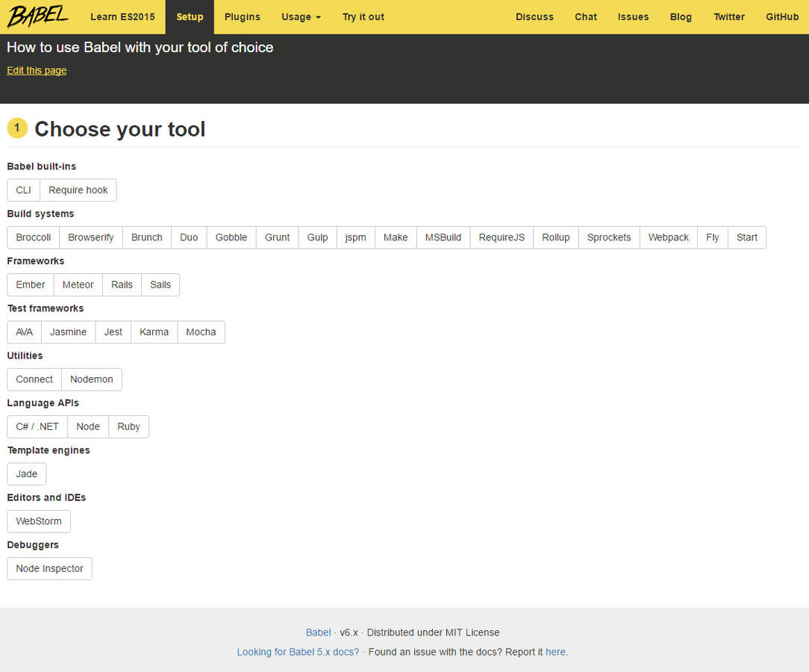Open the Babel footer link
809x672 pixels.
[319, 632]
